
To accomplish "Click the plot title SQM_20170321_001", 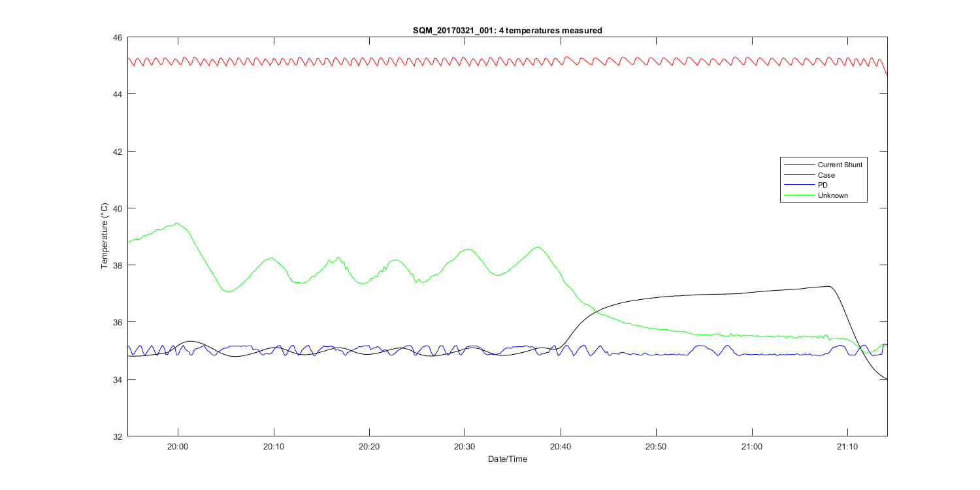I will tap(507, 30).
